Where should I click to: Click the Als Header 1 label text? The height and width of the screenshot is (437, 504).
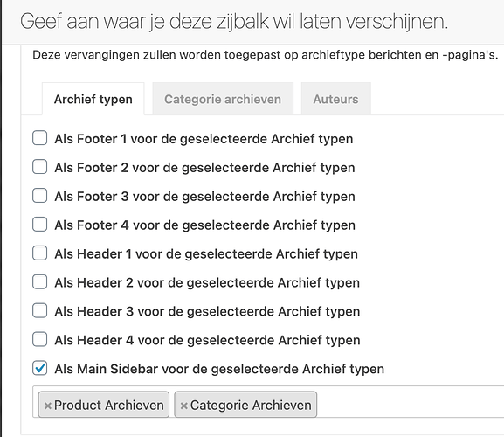tap(206, 254)
